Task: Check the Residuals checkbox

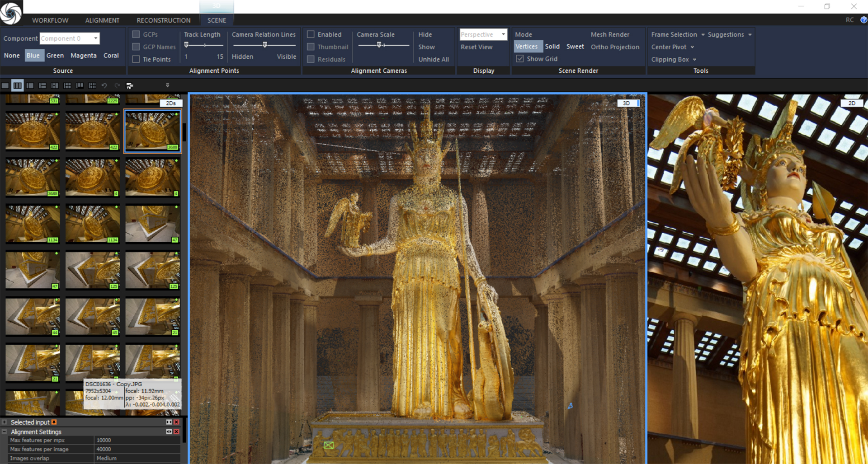Action: (x=311, y=59)
